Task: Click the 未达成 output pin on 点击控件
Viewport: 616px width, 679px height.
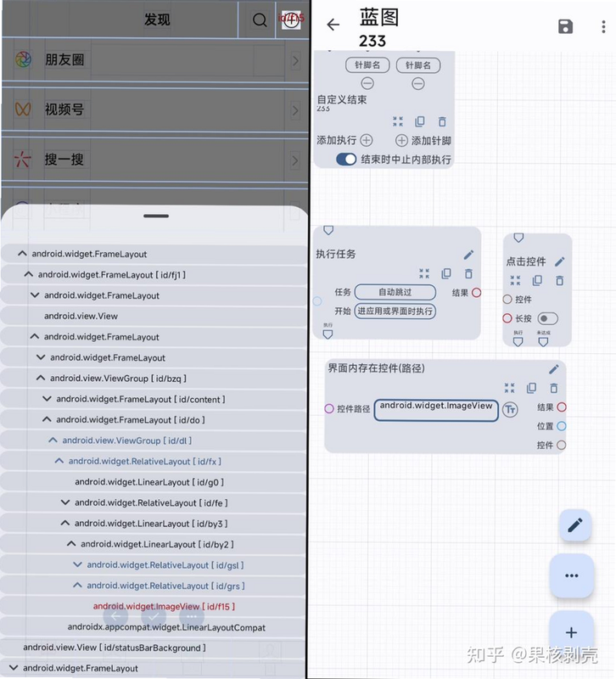Action: click(543, 342)
